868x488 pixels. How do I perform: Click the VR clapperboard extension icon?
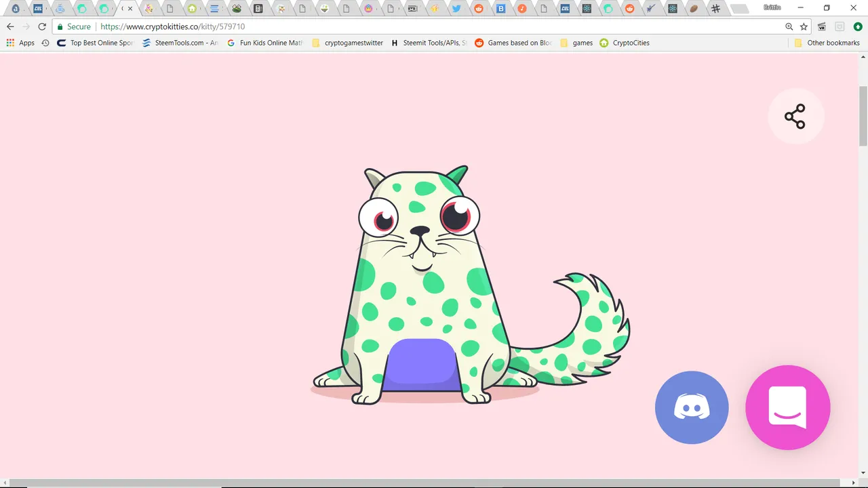pyautogui.click(x=822, y=26)
